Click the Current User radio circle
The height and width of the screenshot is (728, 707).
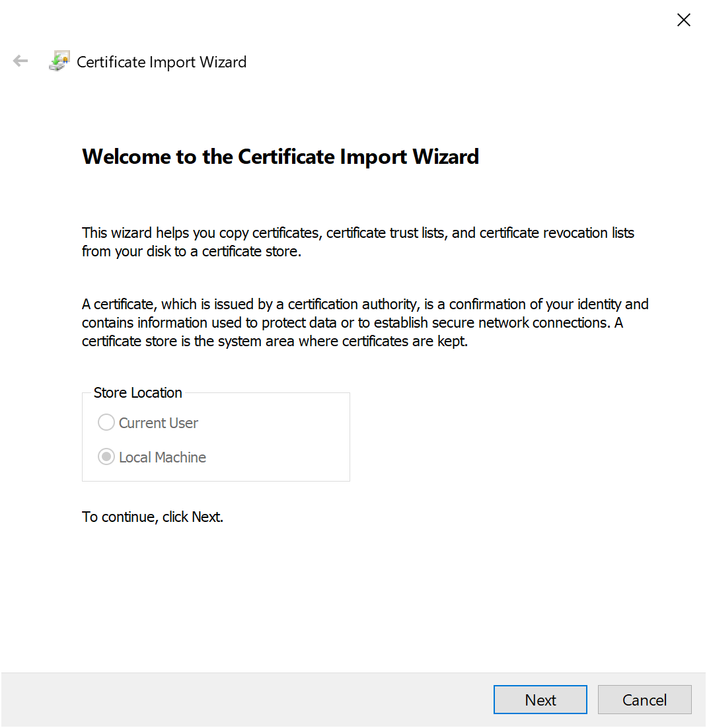[106, 422]
